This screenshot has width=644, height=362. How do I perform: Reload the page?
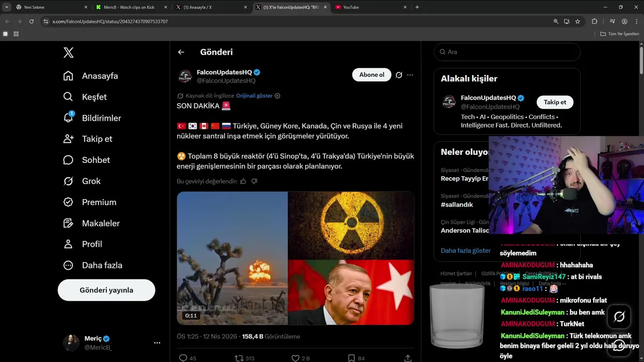coord(31,22)
